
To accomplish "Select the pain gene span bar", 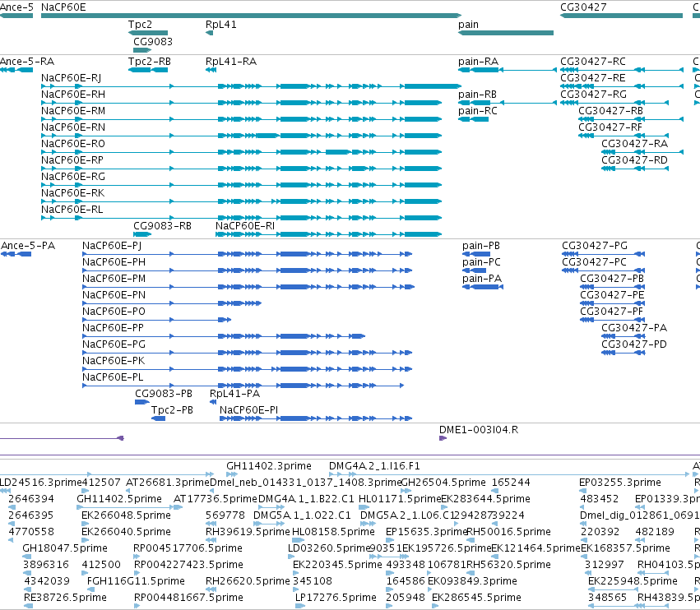I will [506, 33].
